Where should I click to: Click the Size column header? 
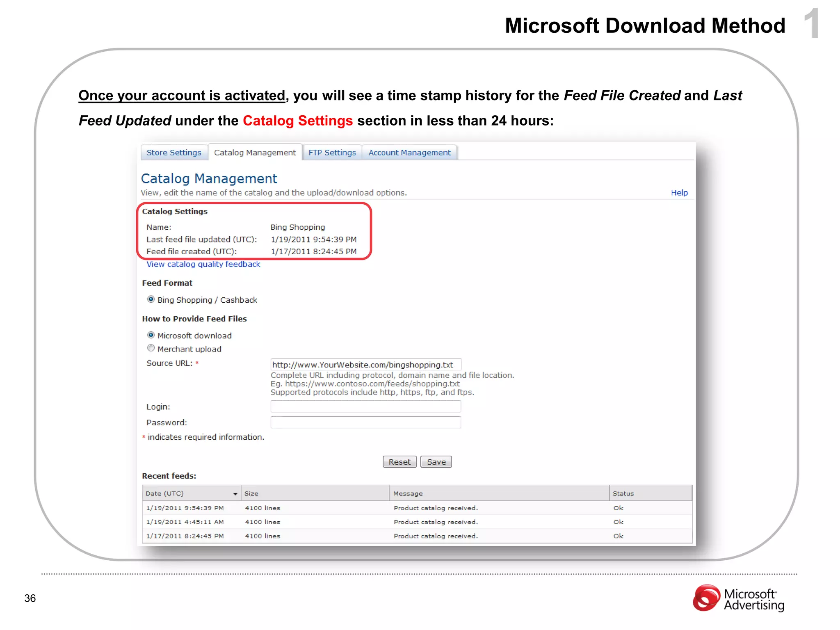315,493
